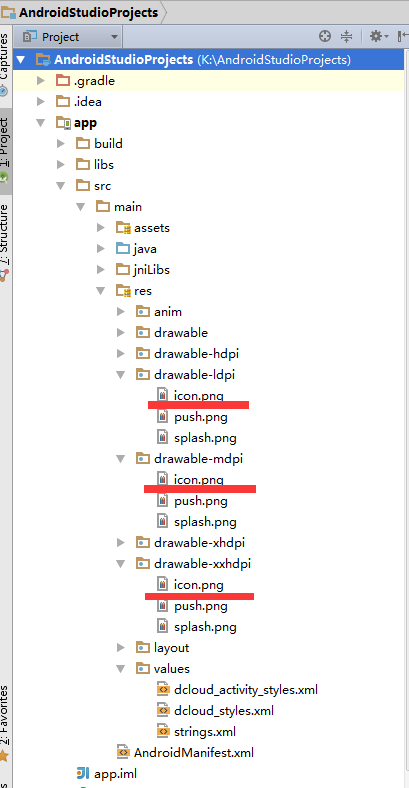Click the jniLibs folder icon

point(123,270)
